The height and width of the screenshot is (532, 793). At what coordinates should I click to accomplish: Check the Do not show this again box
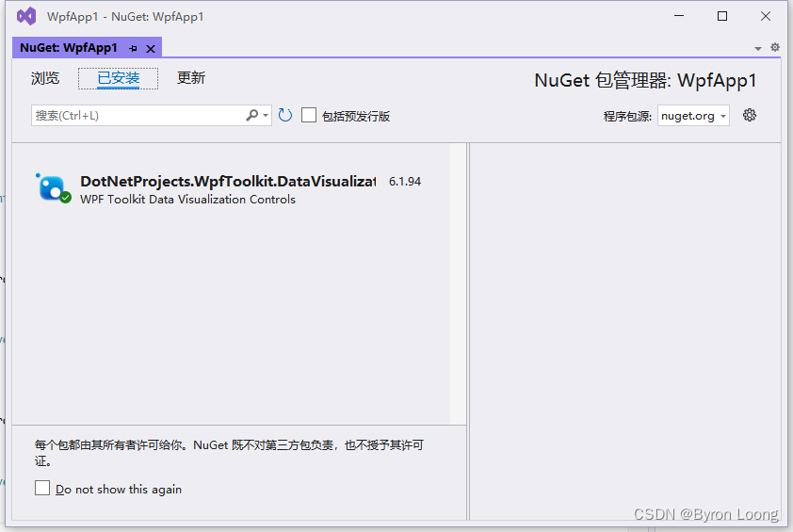(42, 488)
